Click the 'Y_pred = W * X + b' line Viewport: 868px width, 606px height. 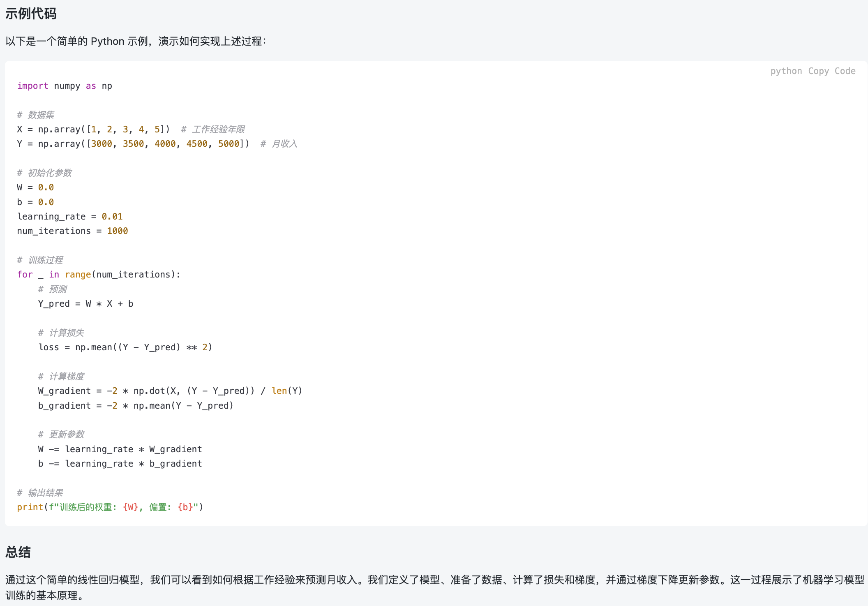pyautogui.click(x=85, y=304)
